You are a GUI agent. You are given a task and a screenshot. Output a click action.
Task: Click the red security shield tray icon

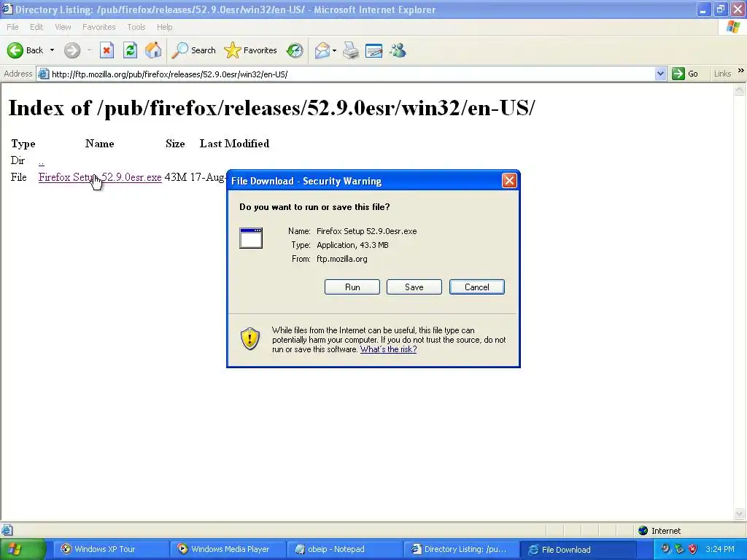(693, 549)
